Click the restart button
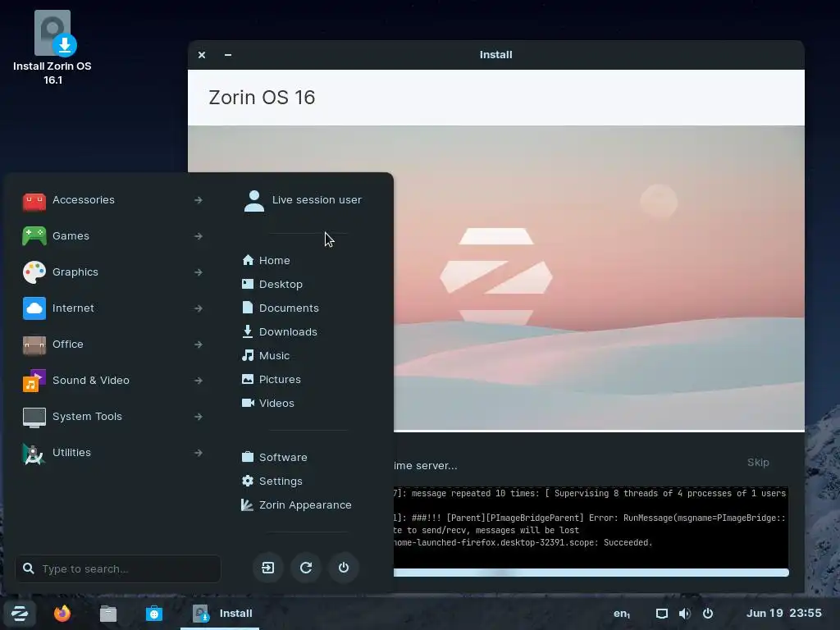Screen dimensions: 840x630 [306, 568]
